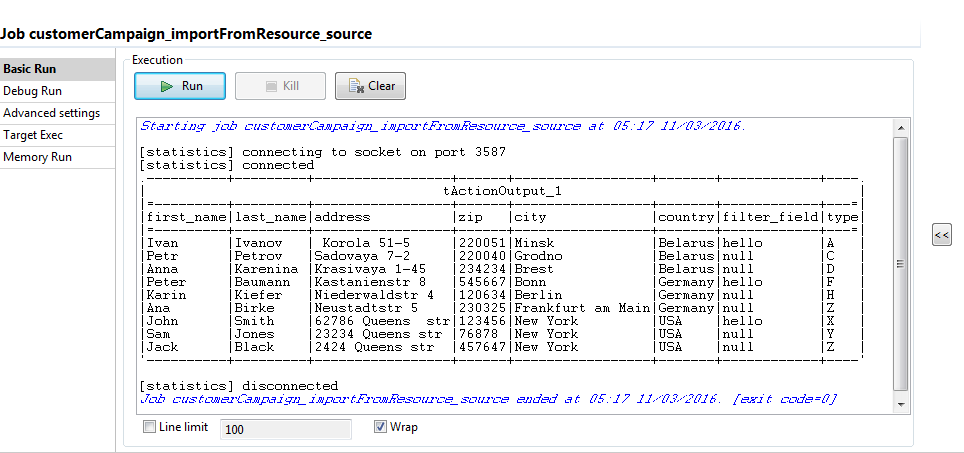
Task: Select the Target Exec tab
Action: coord(33,135)
